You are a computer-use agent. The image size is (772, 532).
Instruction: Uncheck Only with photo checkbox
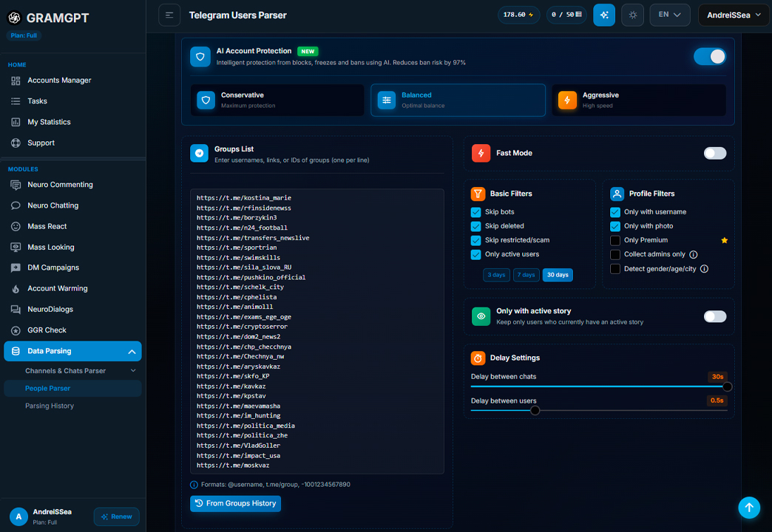coord(615,226)
